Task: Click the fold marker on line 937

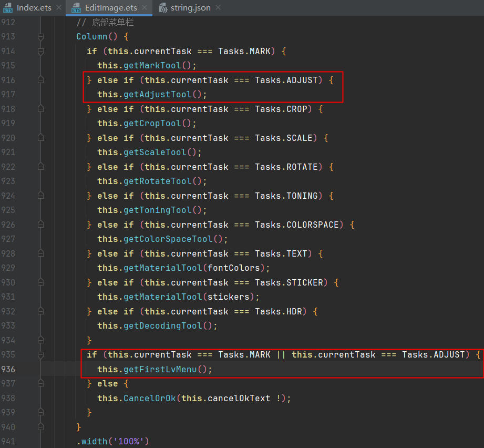Action: (41, 384)
